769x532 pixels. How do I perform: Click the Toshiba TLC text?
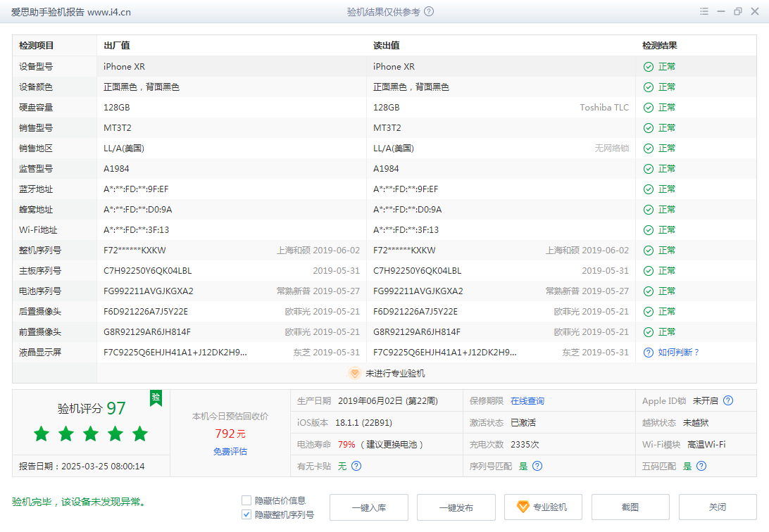(604, 108)
